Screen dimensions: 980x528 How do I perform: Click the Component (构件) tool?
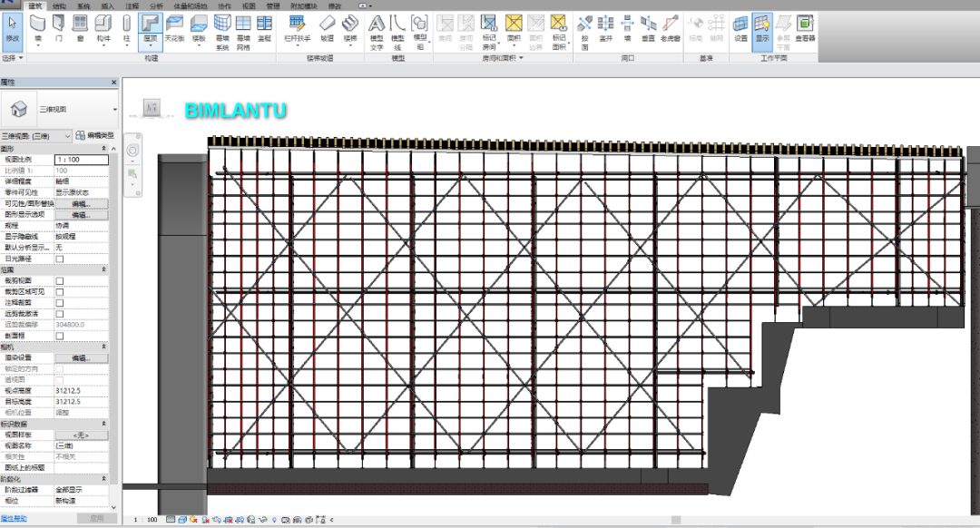coord(103,29)
